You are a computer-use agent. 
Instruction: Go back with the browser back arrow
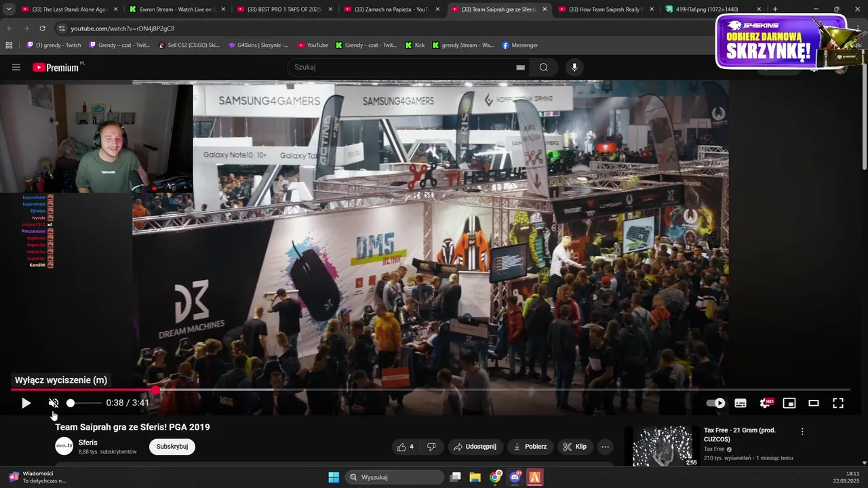coord(9,28)
